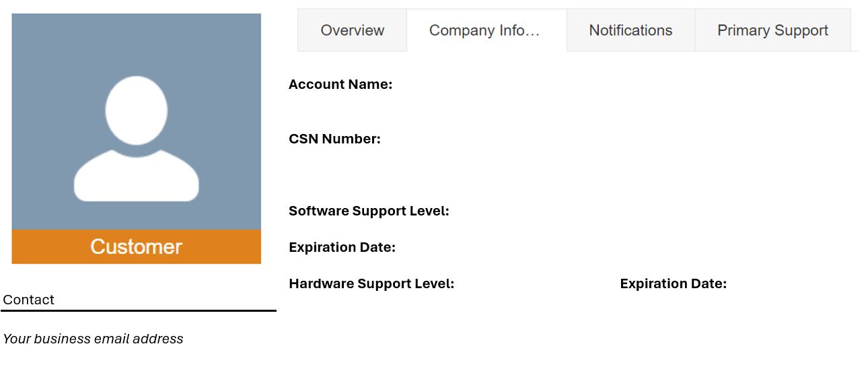Click the black divider line under Contact
Screen dimensions: 868x371
[139, 310]
